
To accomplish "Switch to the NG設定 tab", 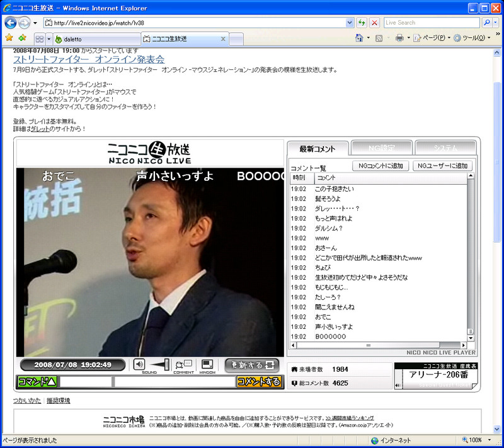I will pyautogui.click(x=381, y=147).
